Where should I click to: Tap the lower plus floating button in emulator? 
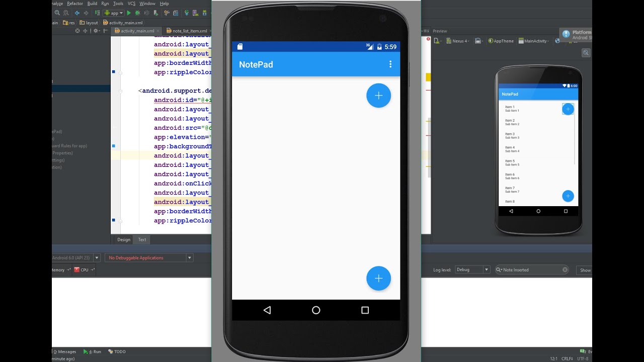coord(379,279)
